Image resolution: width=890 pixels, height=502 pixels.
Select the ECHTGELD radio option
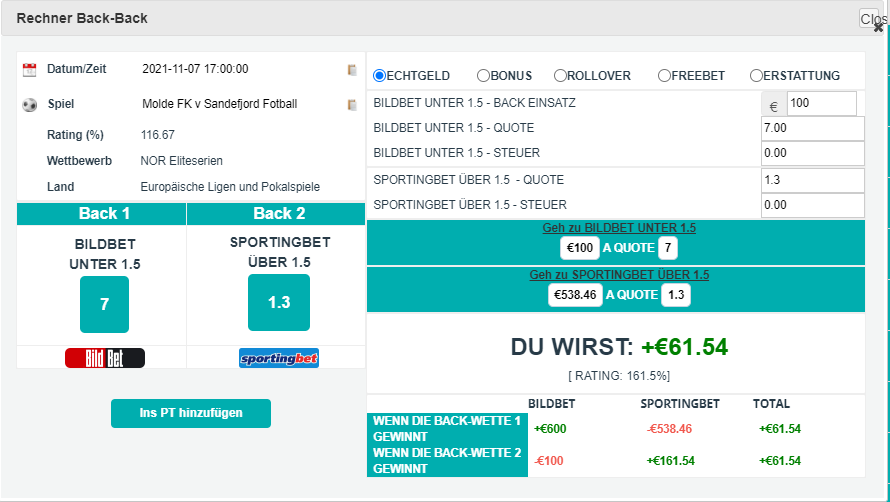(x=380, y=76)
